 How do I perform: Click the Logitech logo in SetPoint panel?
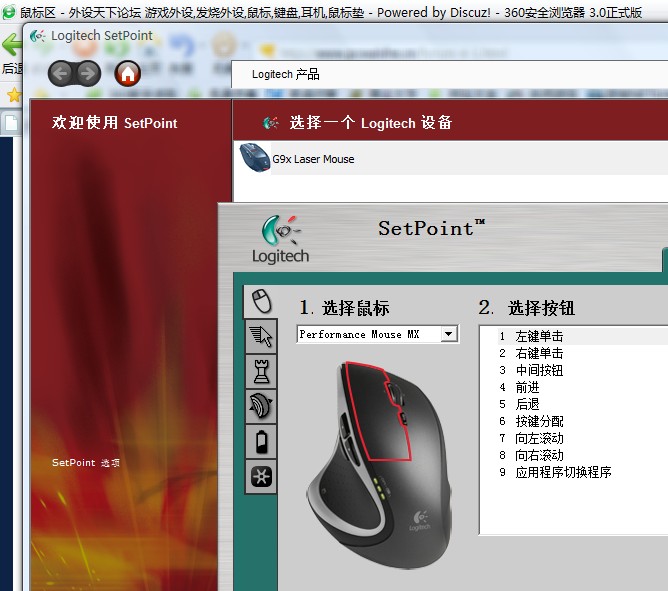(280, 240)
